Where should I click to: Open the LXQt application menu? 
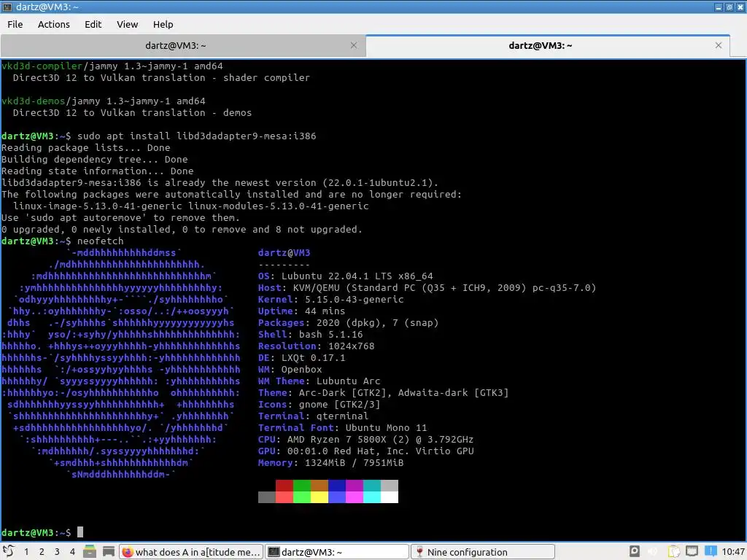pos(8,551)
